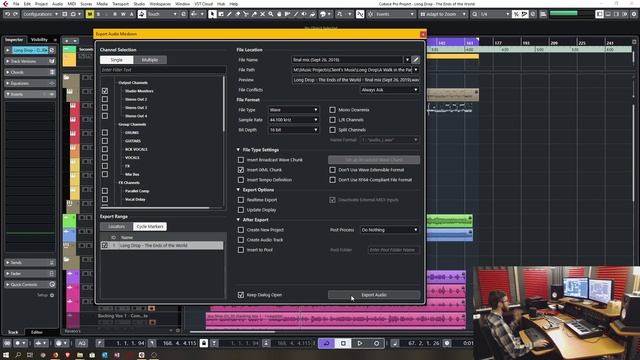Screen dimensions: 640x360
Task: Enable the L/R Channels checkbox
Action: [x=332, y=120]
